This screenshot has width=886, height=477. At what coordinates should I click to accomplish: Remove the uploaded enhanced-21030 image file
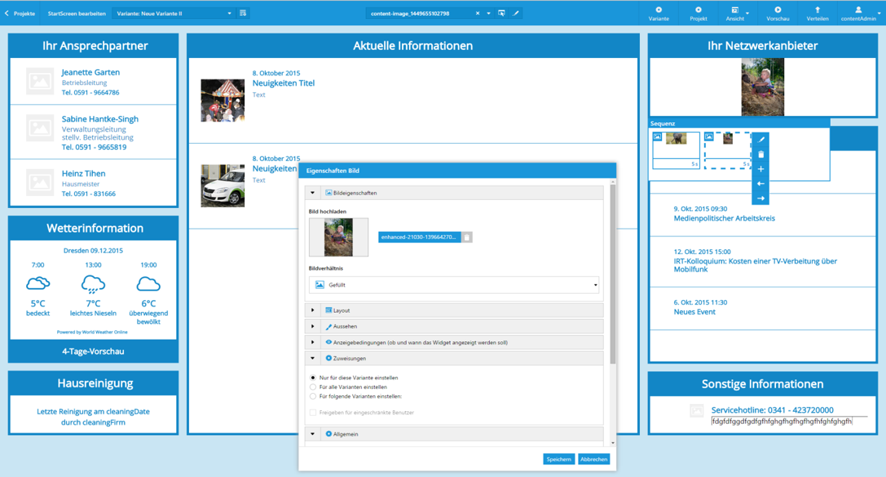pos(467,237)
